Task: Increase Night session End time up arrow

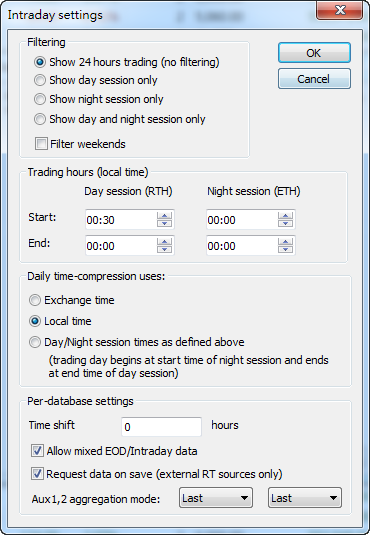Action: point(285,242)
